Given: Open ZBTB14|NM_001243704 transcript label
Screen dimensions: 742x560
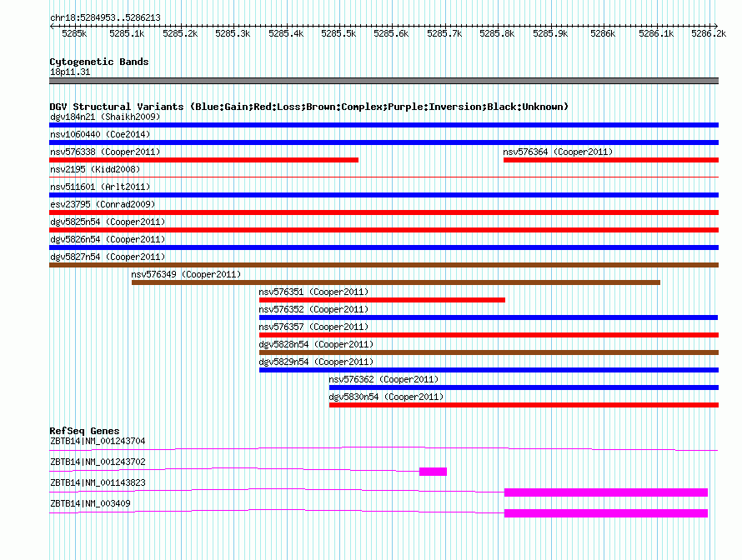Looking at the screenshot, I should (x=98, y=441).
